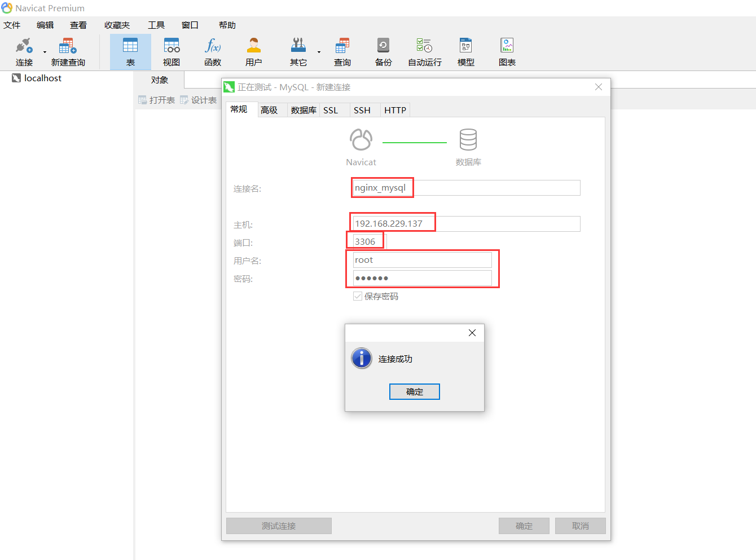
Task: Click the 打开表 button
Action: tap(157, 100)
